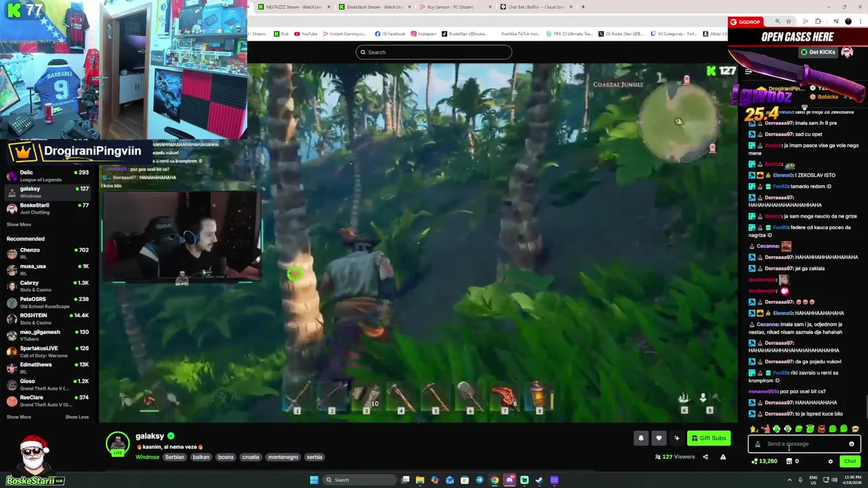Open chat settings gear icon
Image resolution: width=868 pixels, height=488 pixels.
click(831, 462)
